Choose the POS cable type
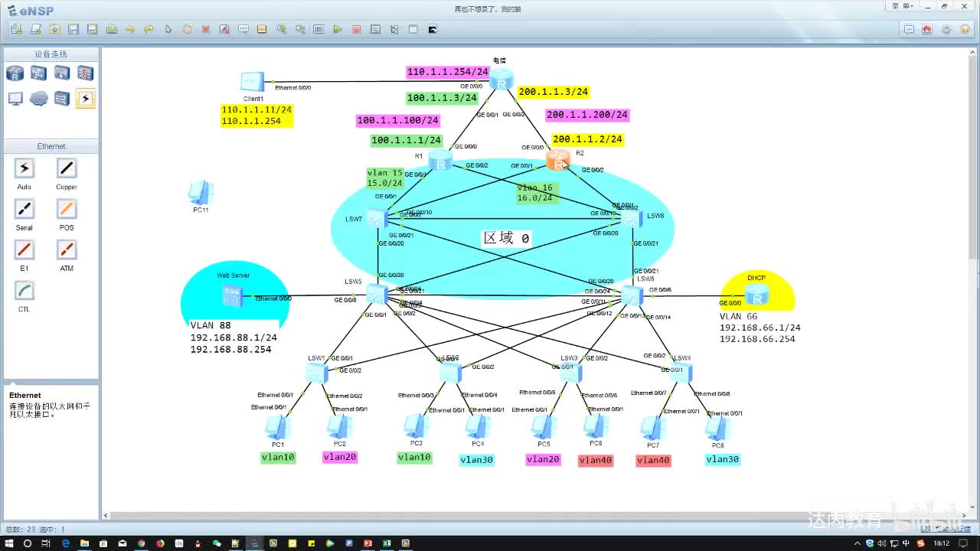The image size is (980, 551). pos(67,209)
